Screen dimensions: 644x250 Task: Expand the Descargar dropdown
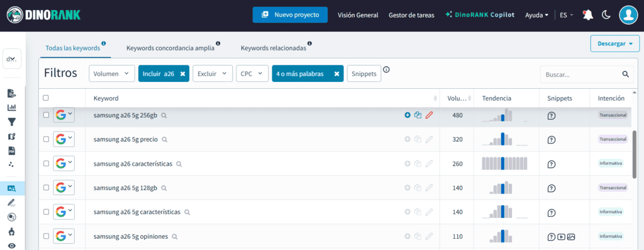point(615,43)
